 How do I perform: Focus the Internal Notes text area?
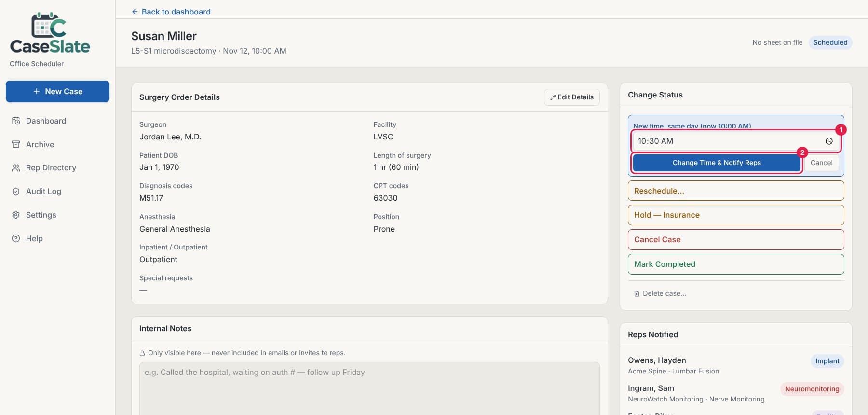(x=369, y=388)
